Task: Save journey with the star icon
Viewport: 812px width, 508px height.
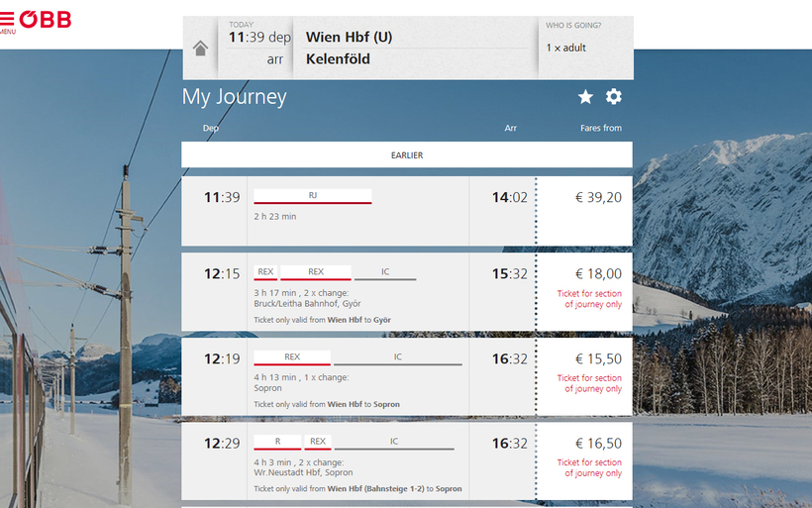Action: point(585,96)
